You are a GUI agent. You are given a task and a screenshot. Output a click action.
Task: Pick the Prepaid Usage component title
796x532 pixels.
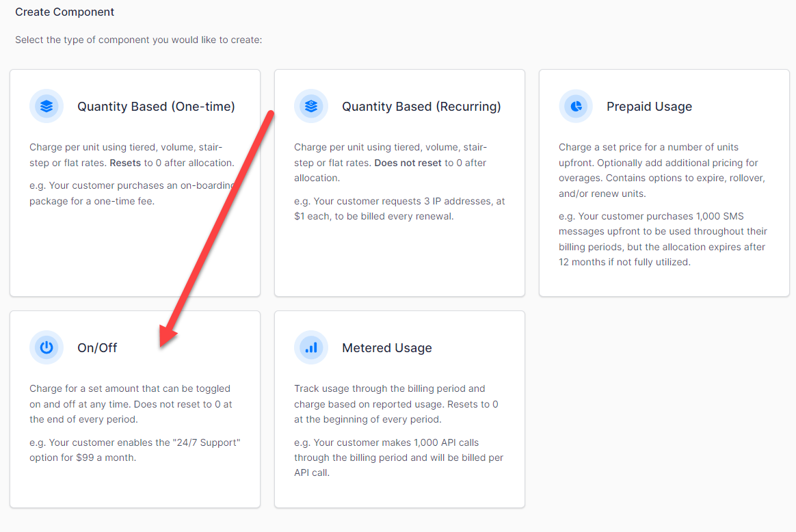[649, 107]
